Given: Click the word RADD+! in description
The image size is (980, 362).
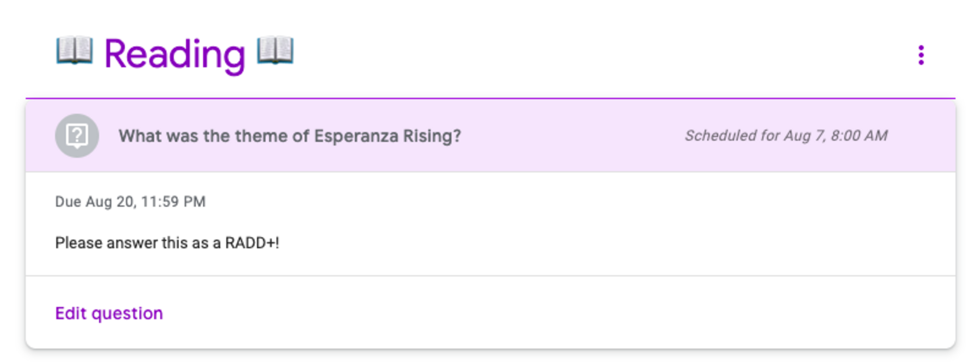Looking at the screenshot, I should point(252,243).
